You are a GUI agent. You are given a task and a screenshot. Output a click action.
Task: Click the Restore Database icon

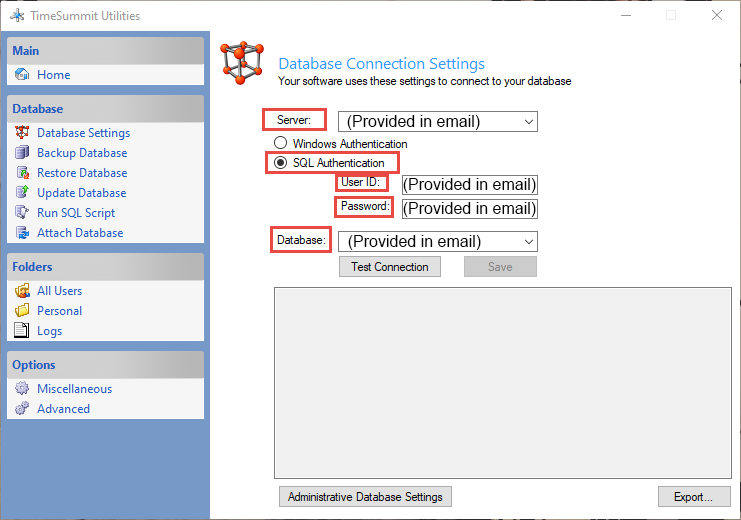coord(22,173)
